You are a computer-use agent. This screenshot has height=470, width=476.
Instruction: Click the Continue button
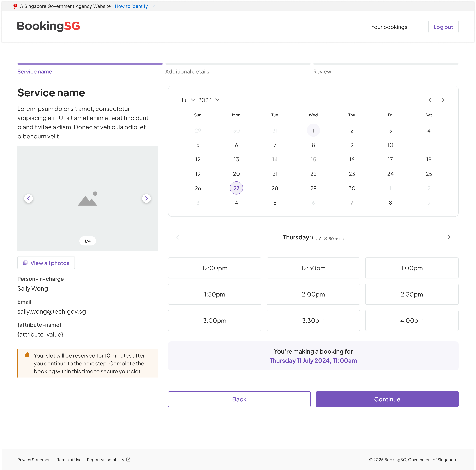387,399
